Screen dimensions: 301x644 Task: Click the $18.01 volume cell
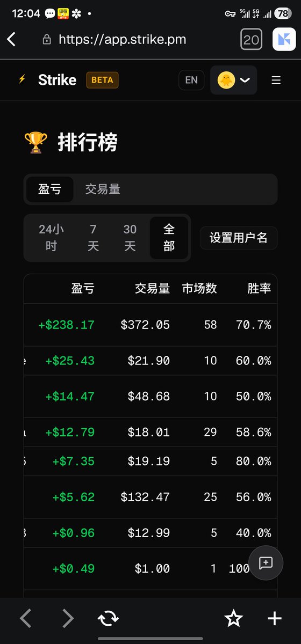[149, 432]
